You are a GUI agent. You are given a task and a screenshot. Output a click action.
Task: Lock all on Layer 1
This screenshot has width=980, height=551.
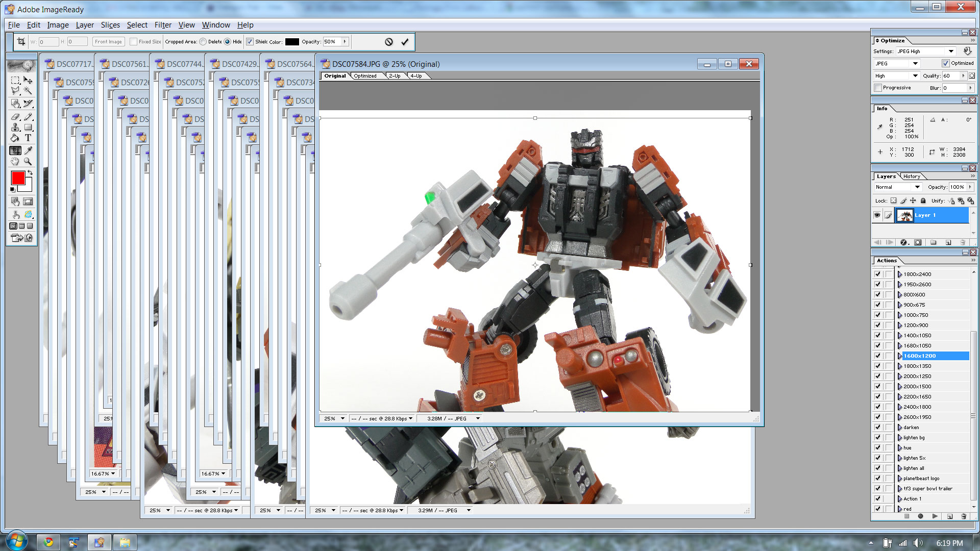coord(923,201)
